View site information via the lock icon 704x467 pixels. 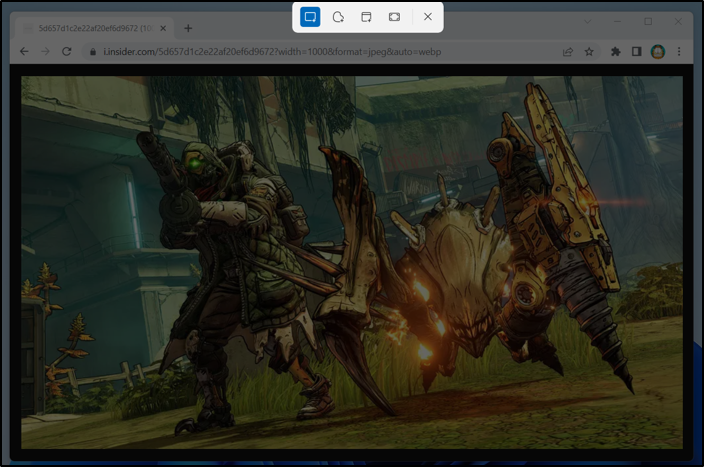coord(92,51)
